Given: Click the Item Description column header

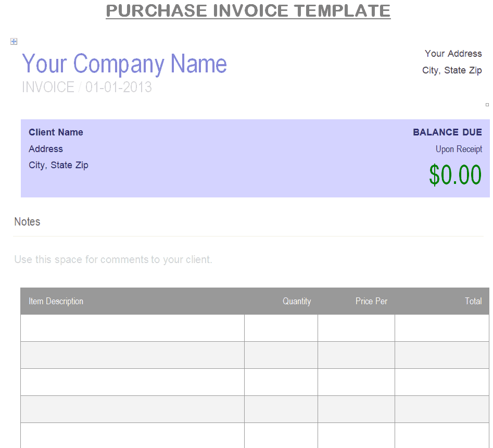Looking at the screenshot, I should [56, 302].
